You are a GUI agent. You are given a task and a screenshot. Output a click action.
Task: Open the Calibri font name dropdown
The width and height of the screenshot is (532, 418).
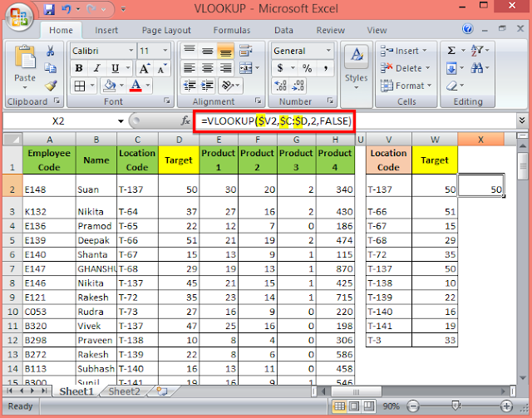pos(131,51)
